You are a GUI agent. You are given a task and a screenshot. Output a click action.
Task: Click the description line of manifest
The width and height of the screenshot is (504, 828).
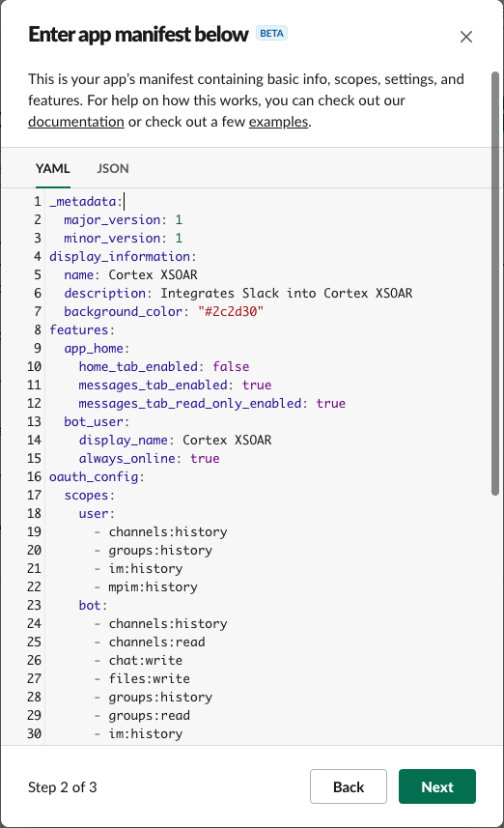pyautogui.click(x=238, y=293)
